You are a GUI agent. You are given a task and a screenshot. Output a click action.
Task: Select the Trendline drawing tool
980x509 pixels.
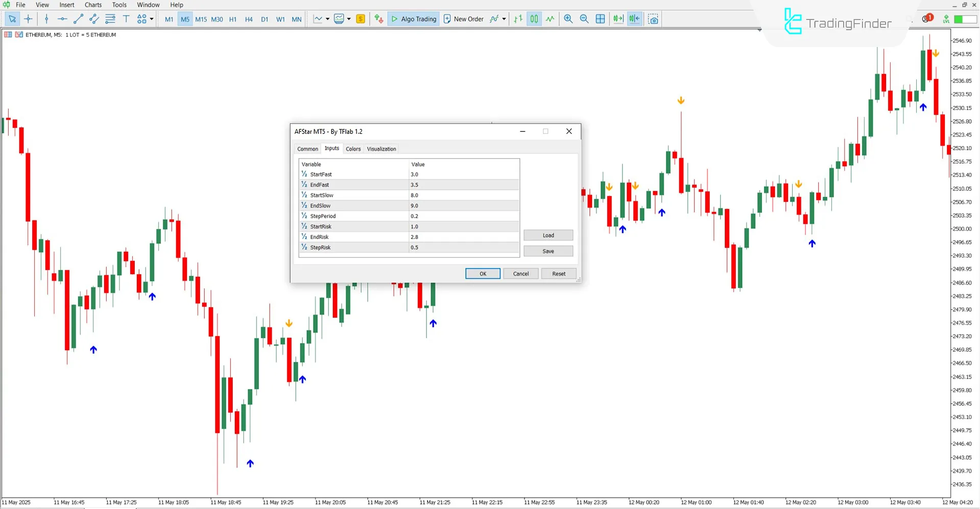pyautogui.click(x=78, y=19)
